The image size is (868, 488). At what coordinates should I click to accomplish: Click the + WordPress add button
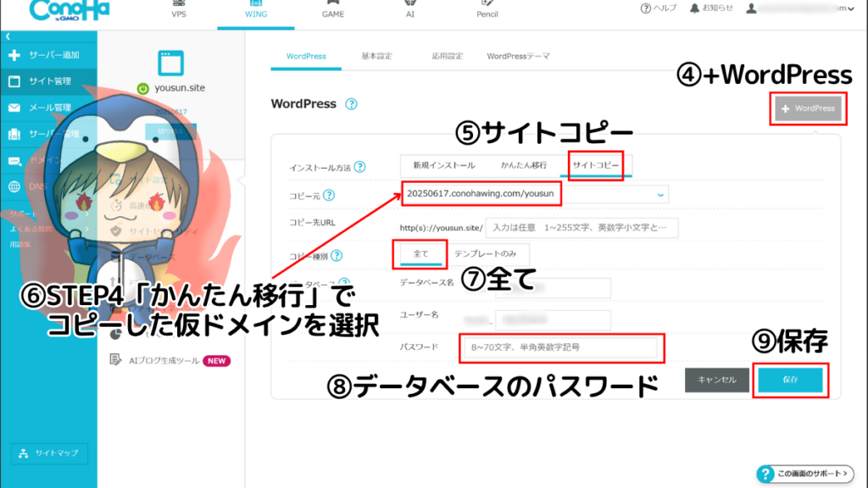coord(808,108)
